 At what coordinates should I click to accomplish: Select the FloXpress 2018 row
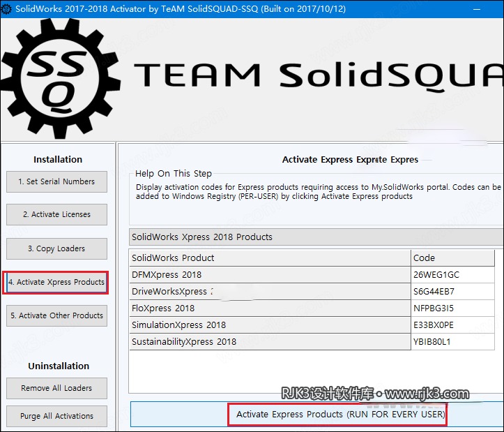(312, 308)
